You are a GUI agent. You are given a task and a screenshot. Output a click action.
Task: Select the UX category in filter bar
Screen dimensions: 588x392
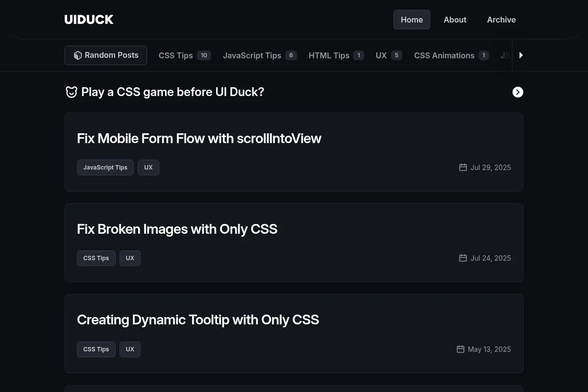[x=389, y=55]
